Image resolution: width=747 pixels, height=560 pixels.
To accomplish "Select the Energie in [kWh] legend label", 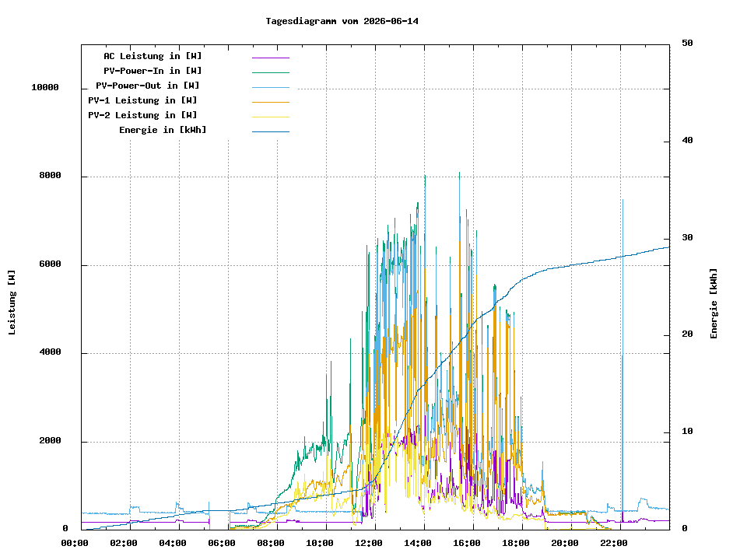I will (163, 130).
